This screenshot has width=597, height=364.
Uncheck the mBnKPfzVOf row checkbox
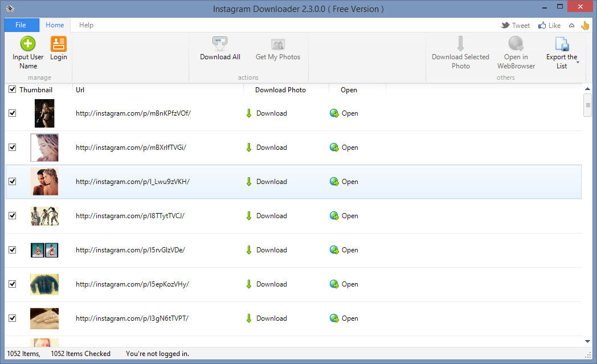click(12, 113)
